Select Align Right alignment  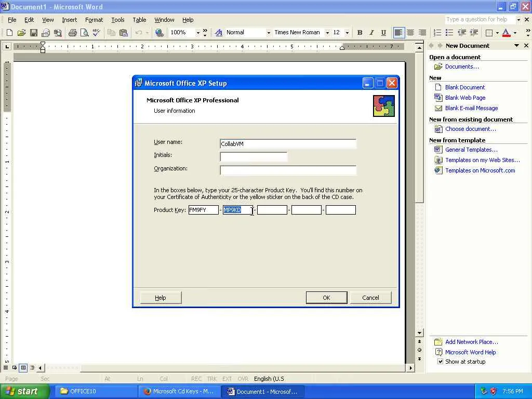pyautogui.click(x=422, y=33)
